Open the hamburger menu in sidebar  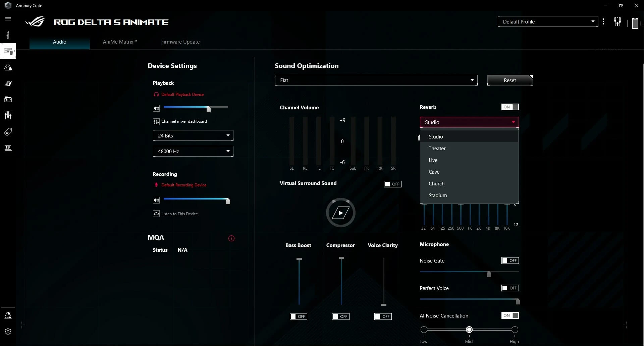tap(8, 19)
